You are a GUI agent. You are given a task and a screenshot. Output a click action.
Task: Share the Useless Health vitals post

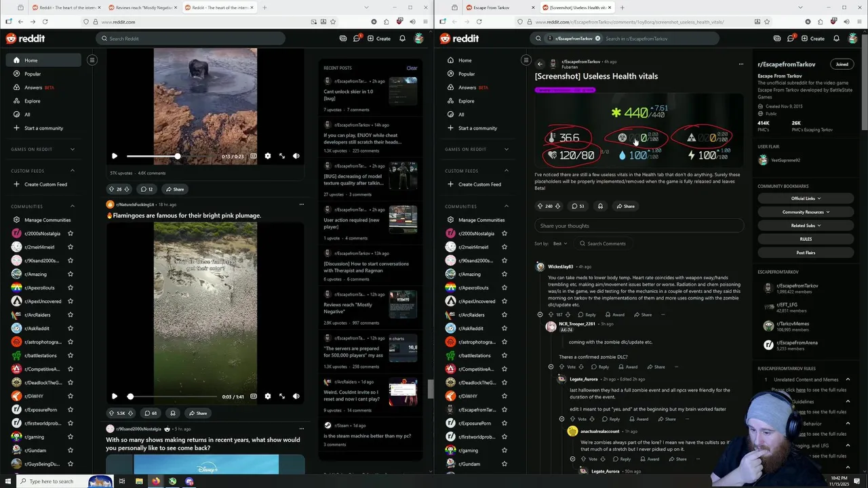(x=625, y=206)
